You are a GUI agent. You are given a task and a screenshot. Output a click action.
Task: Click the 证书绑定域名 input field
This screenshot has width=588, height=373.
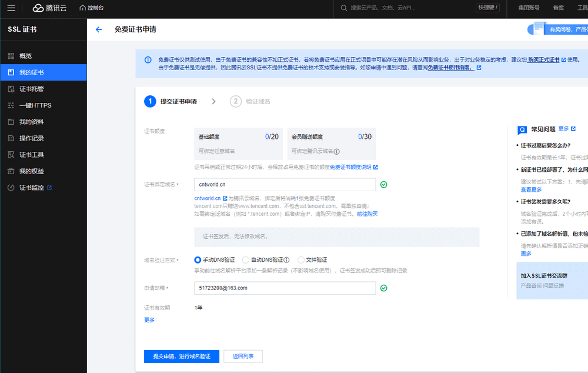[285, 185]
